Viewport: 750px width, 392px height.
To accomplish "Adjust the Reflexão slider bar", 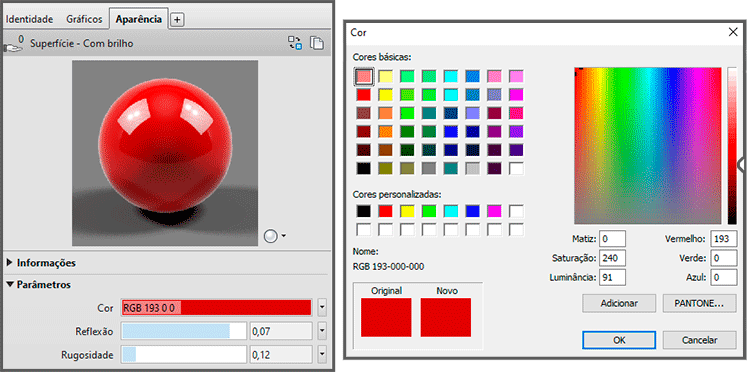I will 184,331.
